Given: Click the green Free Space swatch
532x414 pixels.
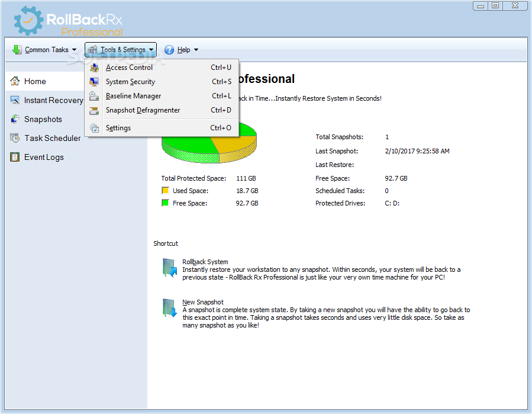Looking at the screenshot, I should point(165,203).
